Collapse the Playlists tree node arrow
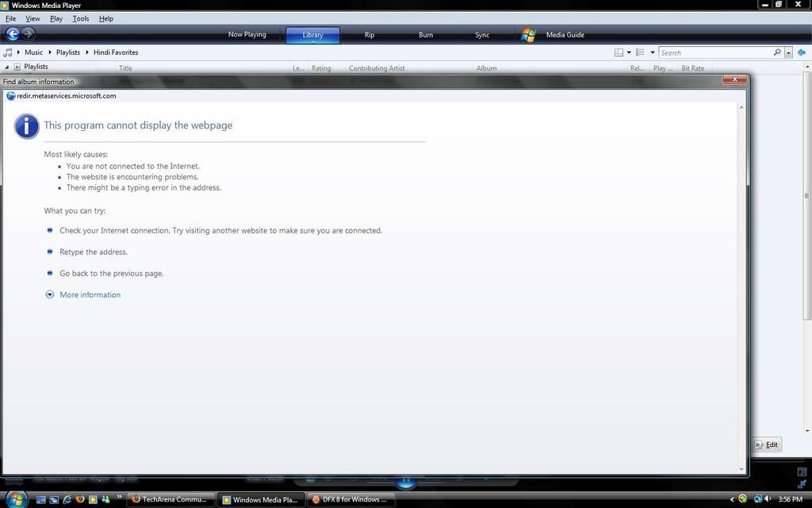Screen dimensions: 812x508 pos(6,67)
